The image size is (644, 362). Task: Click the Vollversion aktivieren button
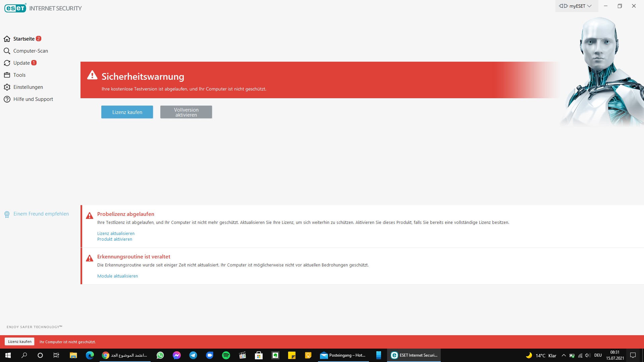[x=186, y=112]
